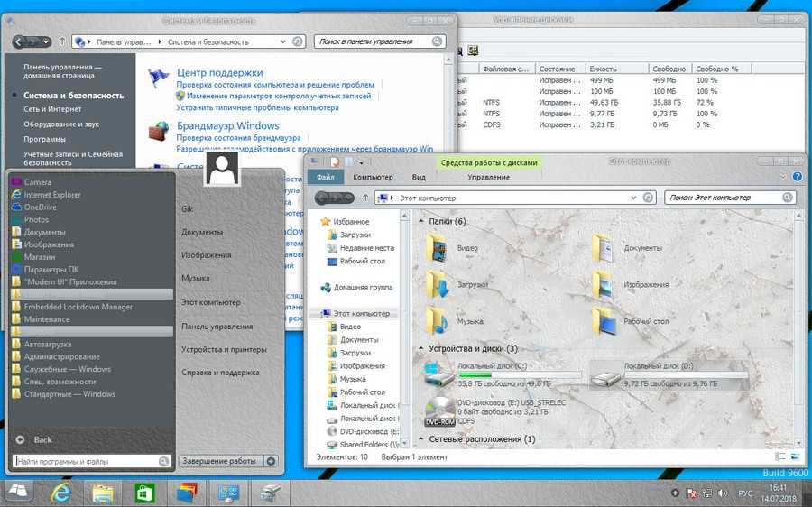
Task: Open Camera from Start menu list
Action: pos(37,182)
